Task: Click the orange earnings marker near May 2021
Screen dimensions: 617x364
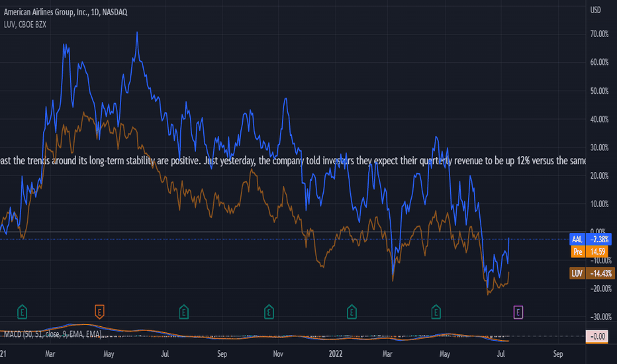Action: tap(99, 312)
